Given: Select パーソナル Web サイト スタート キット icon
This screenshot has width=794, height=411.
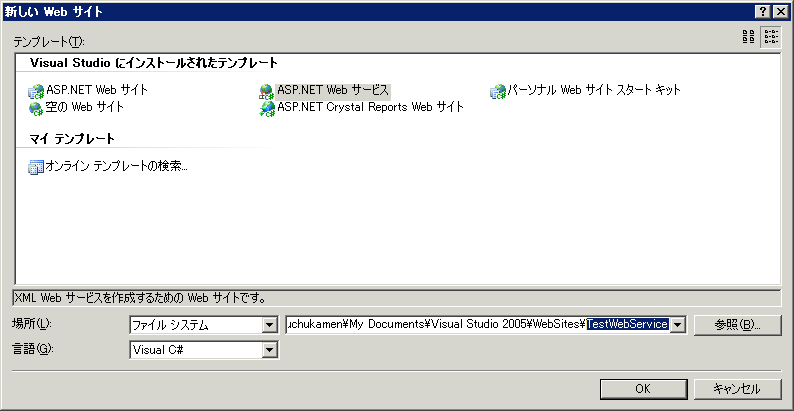Looking at the screenshot, I should pyautogui.click(x=498, y=91).
